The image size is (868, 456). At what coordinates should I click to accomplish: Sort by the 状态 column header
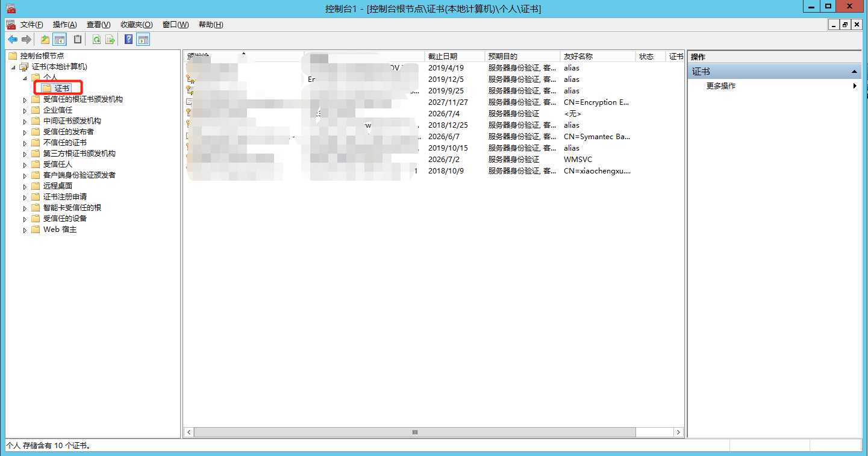651,56
